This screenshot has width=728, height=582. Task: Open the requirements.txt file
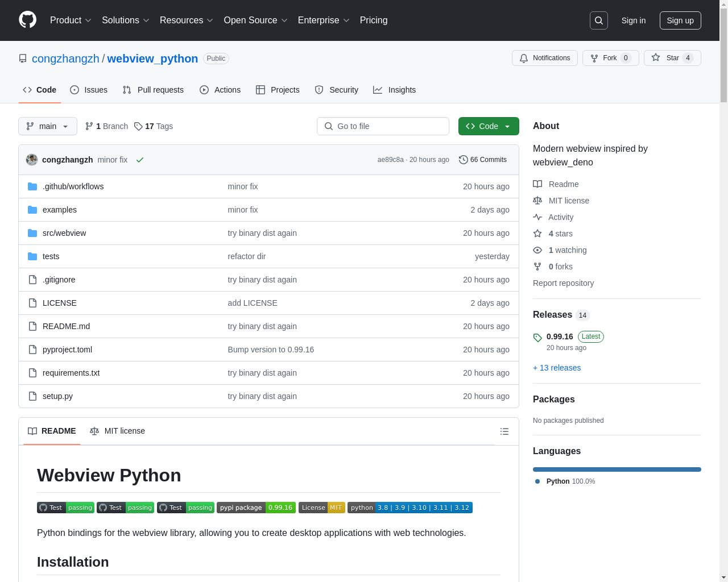(71, 373)
